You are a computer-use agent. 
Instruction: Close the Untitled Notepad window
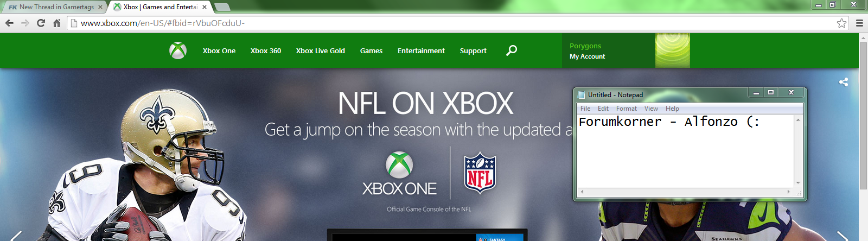point(791,93)
